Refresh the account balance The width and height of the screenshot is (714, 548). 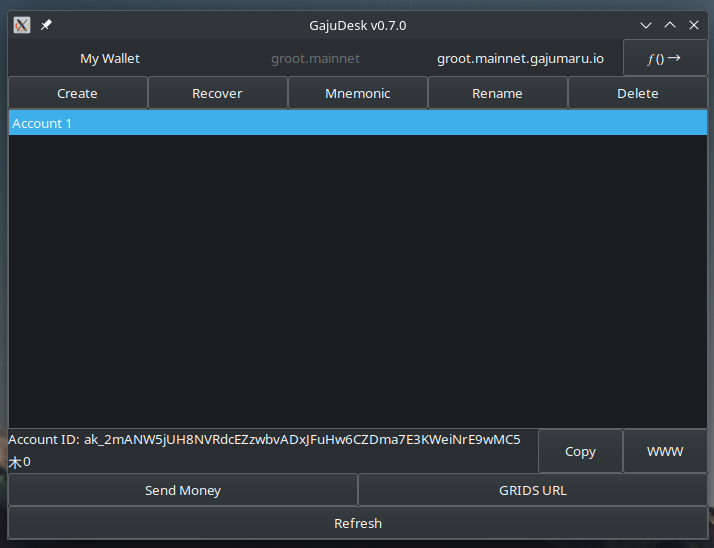(x=357, y=523)
